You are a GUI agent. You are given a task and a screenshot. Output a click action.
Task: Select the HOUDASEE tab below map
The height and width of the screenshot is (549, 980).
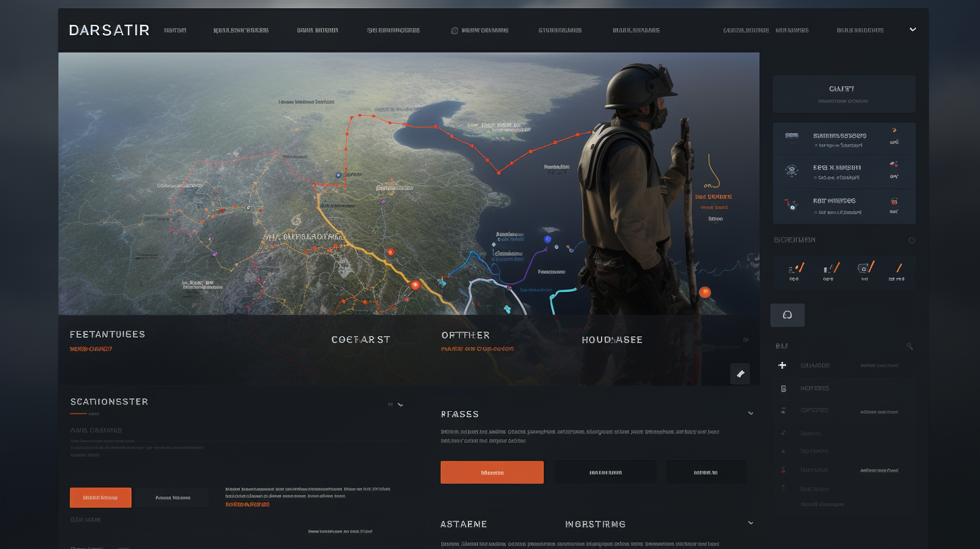click(612, 340)
